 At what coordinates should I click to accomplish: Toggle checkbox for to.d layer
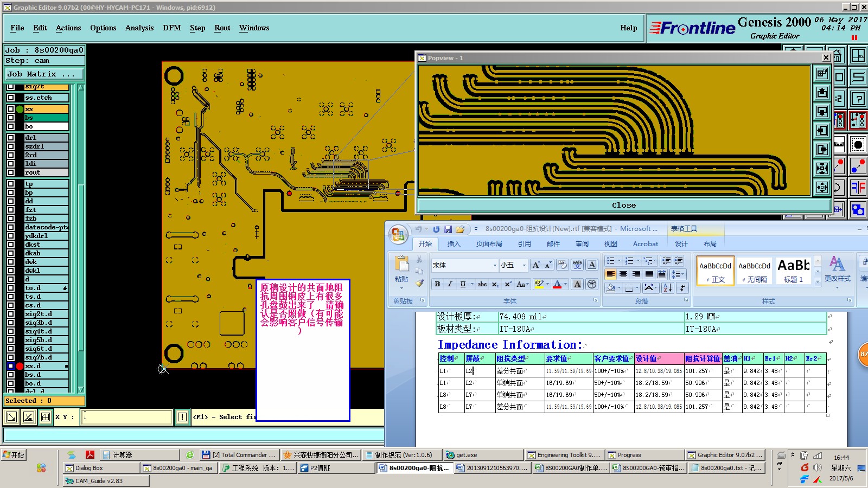coord(11,288)
